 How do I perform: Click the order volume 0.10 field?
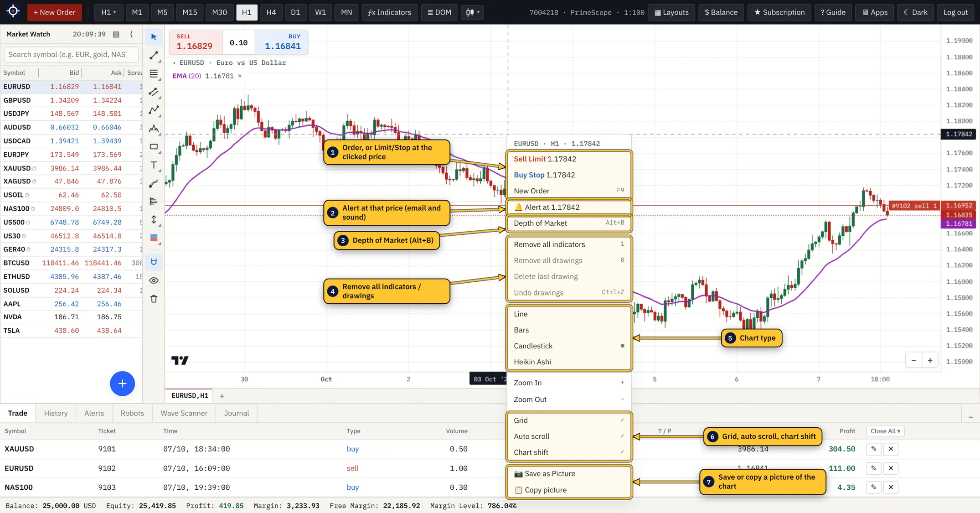click(239, 42)
